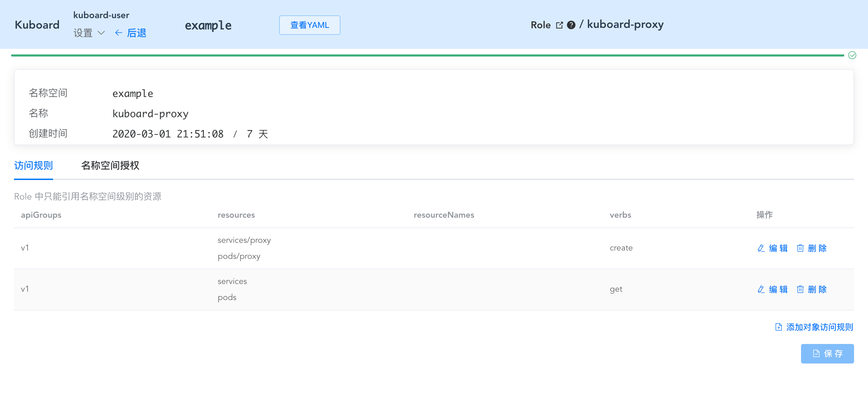Switch to the 访问规则 tab

coord(33,165)
